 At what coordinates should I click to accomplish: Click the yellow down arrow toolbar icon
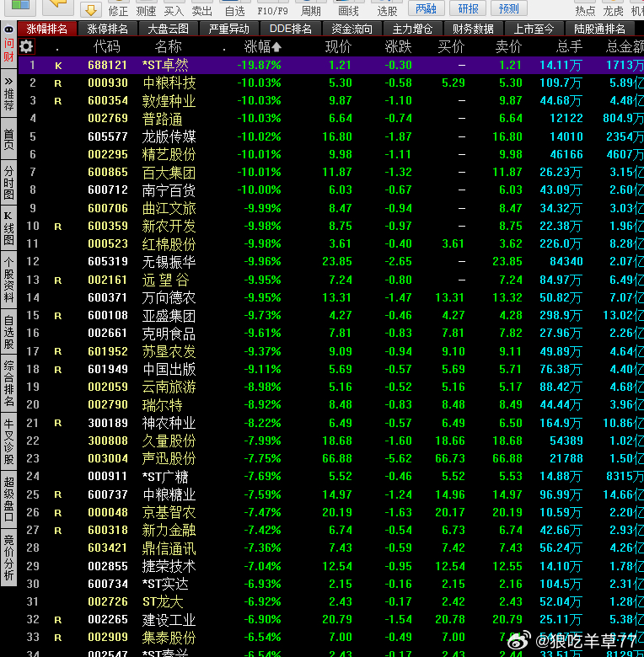pos(89,8)
